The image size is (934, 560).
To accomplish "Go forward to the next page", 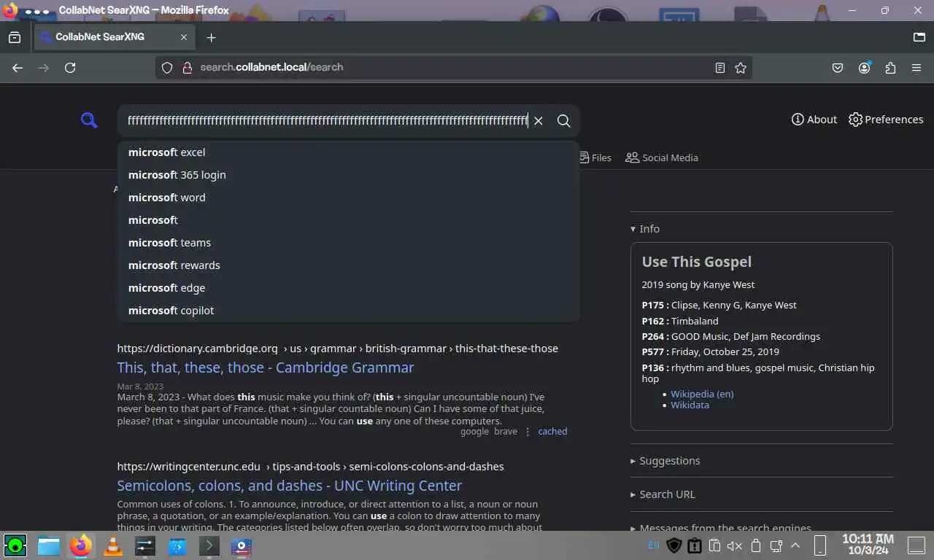I will (x=44, y=68).
